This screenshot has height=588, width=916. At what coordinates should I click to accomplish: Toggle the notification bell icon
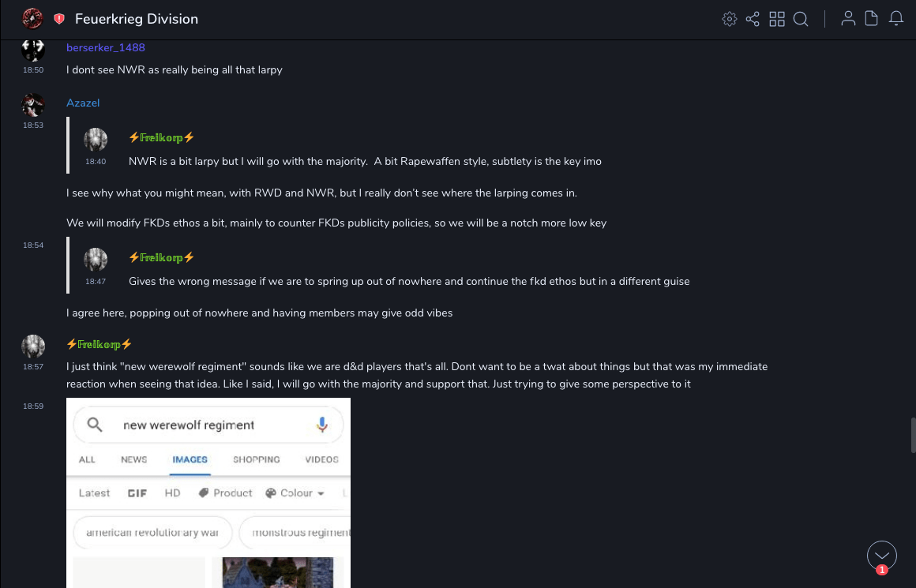896,19
